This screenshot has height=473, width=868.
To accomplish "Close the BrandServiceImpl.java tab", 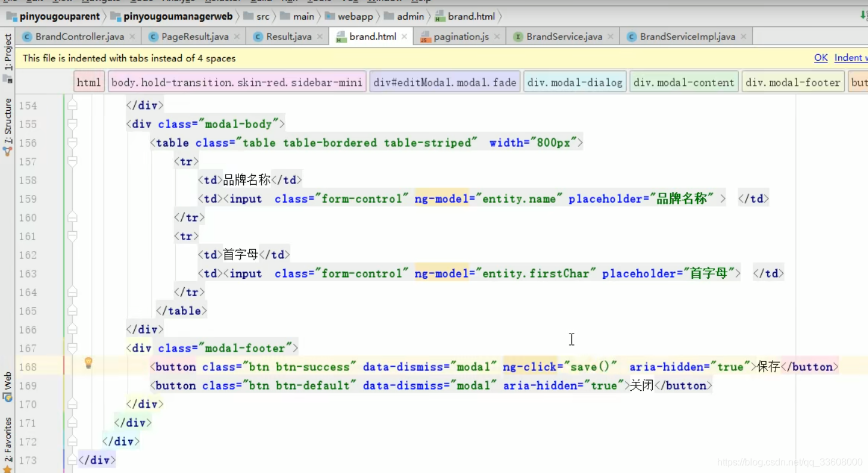I will coord(743,37).
